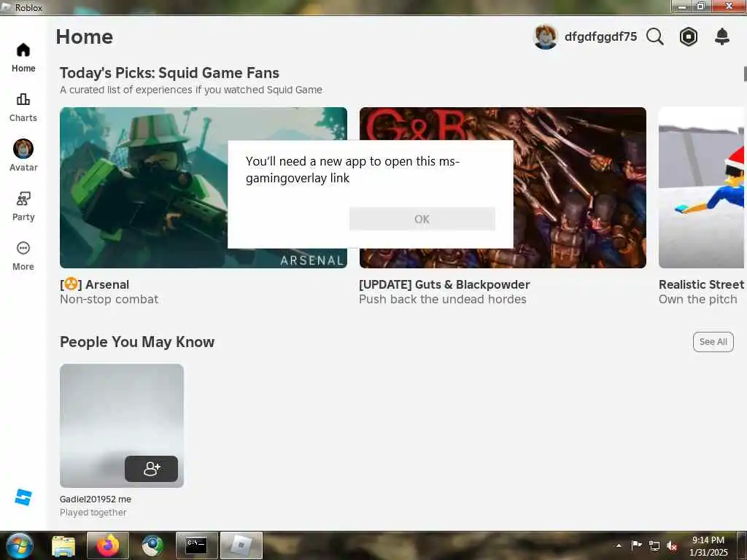Click [UPDATE] Guts & Blackpowder title
Screen dimensions: 747x560
[x=444, y=285]
